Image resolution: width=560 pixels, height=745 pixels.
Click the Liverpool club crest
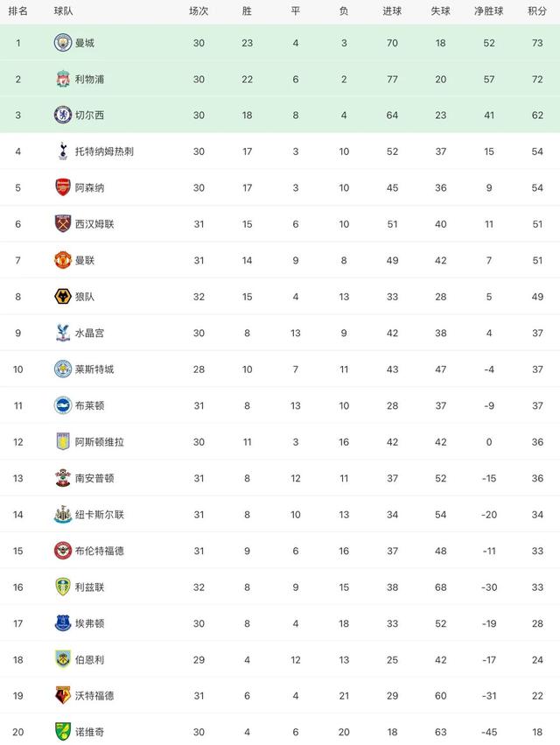(63, 79)
